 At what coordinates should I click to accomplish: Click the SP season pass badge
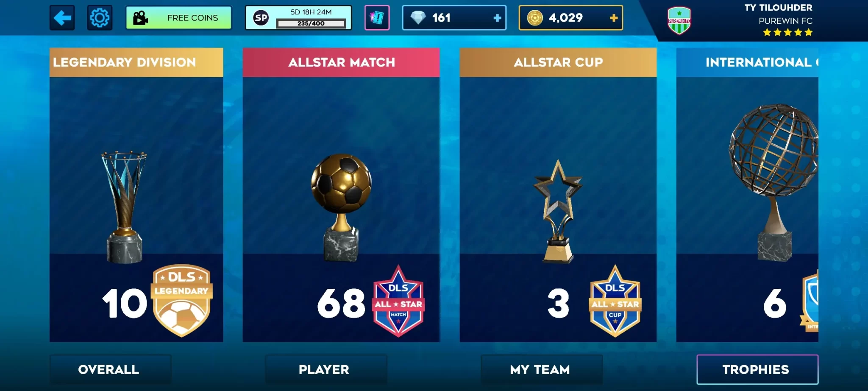pos(261,18)
